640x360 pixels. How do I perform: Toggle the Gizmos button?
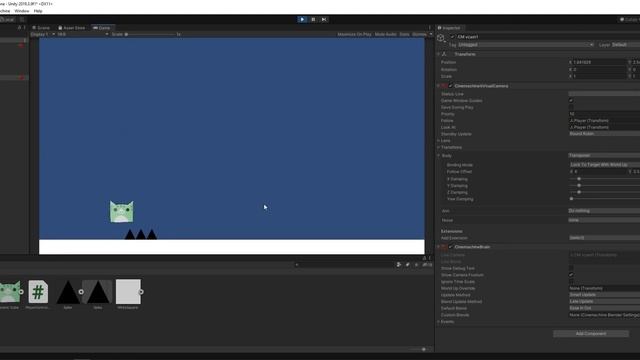pyautogui.click(x=420, y=34)
